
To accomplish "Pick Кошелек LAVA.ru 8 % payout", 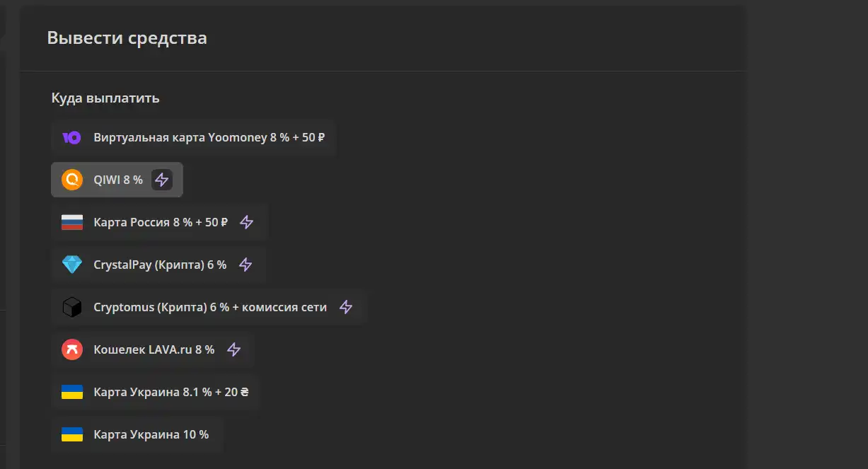I will tap(153, 349).
